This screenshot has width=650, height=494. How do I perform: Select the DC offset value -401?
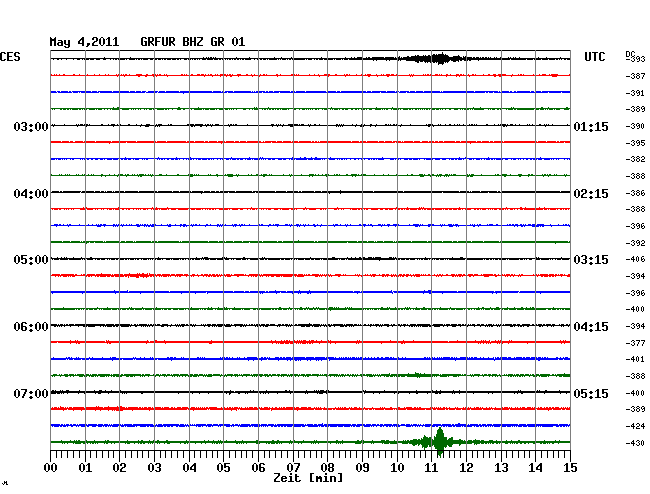point(635,359)
